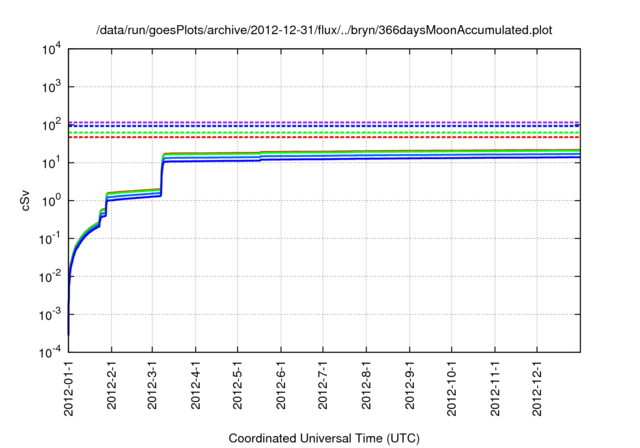Click the 2012-11-1 x-axis date label

point(495,388)
